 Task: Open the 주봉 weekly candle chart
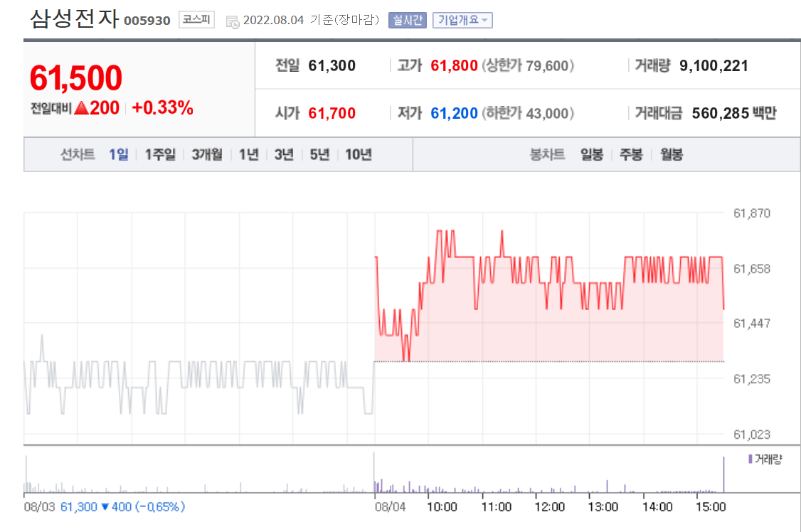(x=631, y=154)
